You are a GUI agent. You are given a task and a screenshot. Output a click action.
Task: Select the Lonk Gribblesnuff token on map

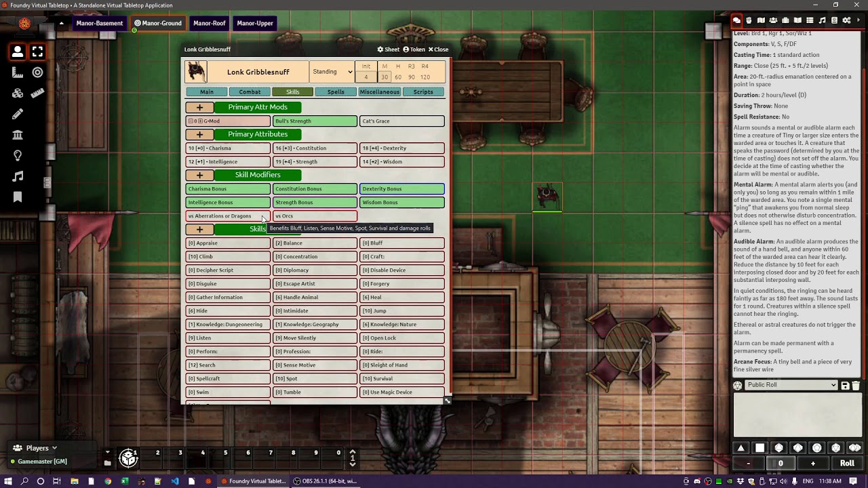[x=547, y=196]
